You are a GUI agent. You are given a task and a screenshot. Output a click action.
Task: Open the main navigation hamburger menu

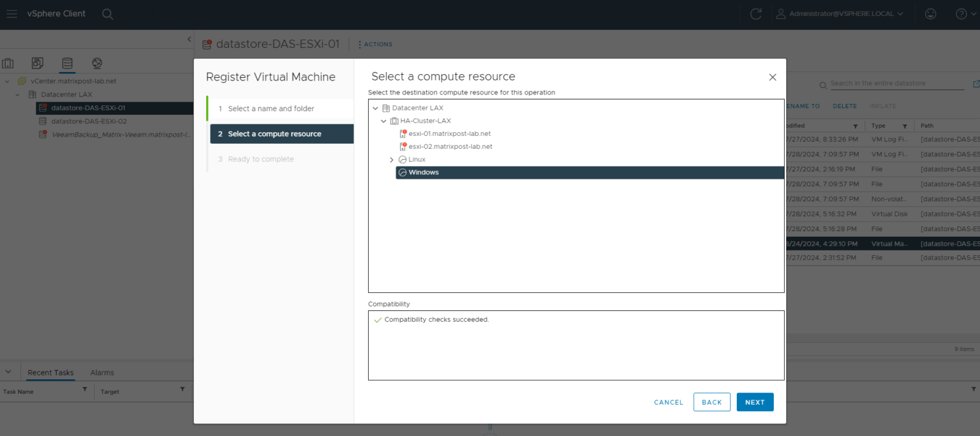(11, 13)
